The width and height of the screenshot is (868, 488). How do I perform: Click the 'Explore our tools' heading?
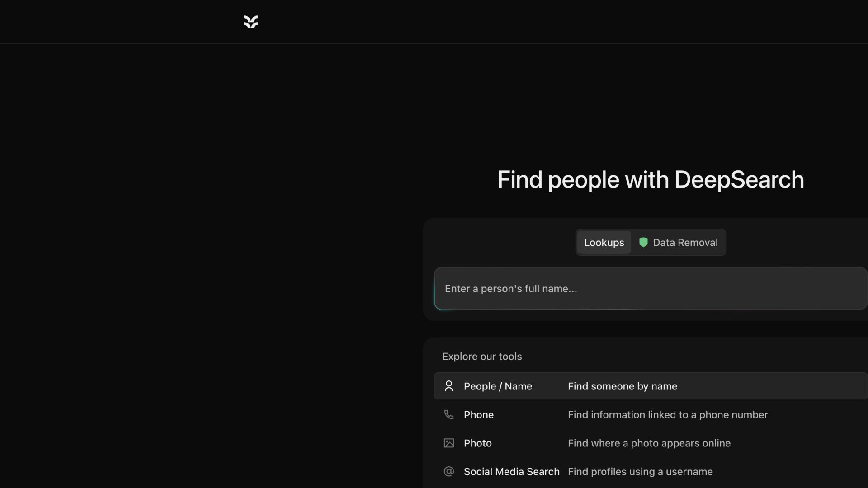pos(482,357)
